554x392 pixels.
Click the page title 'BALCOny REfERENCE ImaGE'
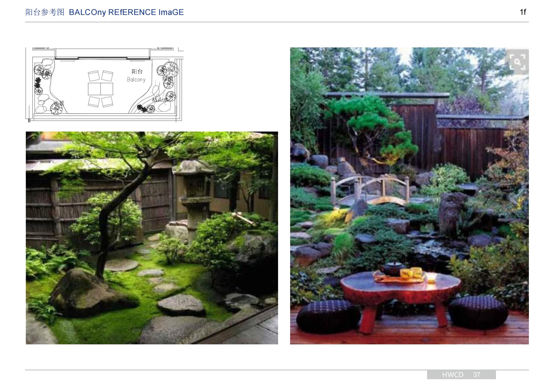tap(126, 12)
